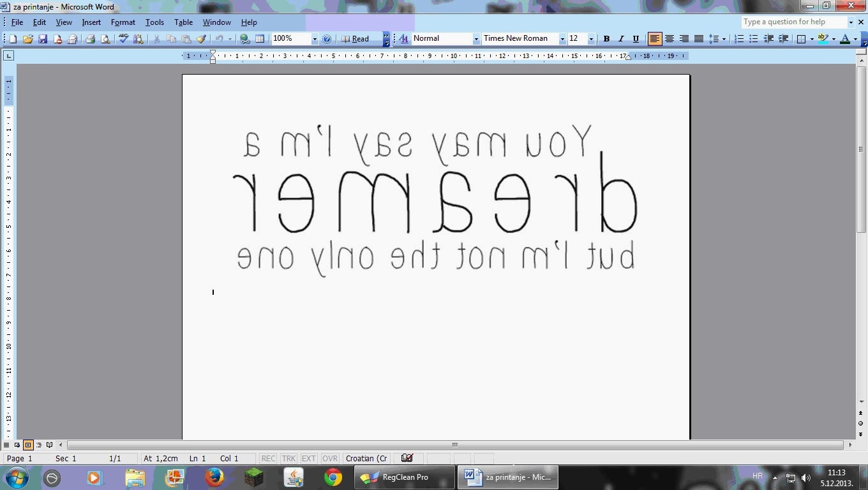The height and width of the screenshot is (490, 868).
Task: Expand the Undo history arrow
Action: [230, 39]
